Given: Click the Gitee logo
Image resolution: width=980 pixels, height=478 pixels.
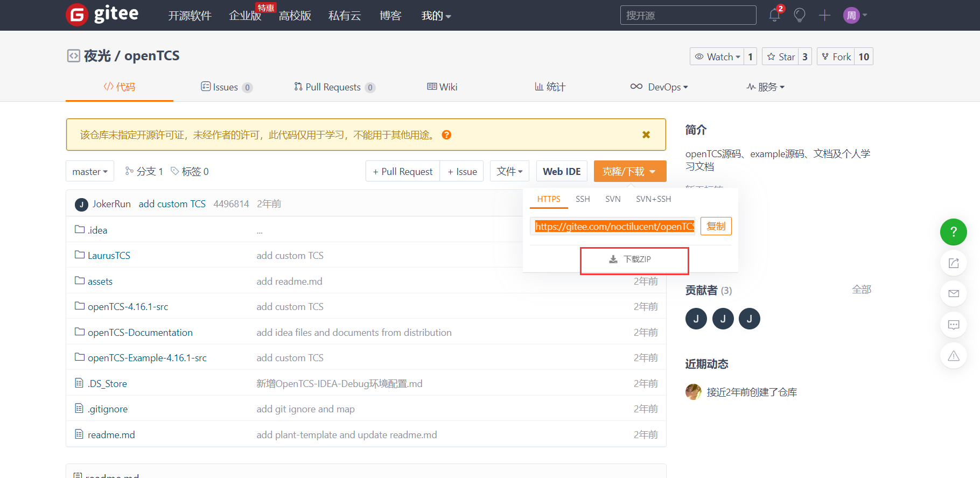Looking at the screenshot, I should point(102,15).
